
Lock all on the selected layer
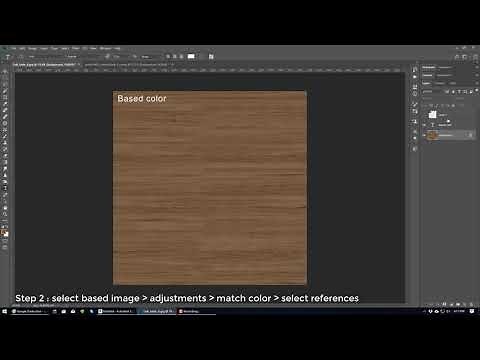[x=453, y=106]
